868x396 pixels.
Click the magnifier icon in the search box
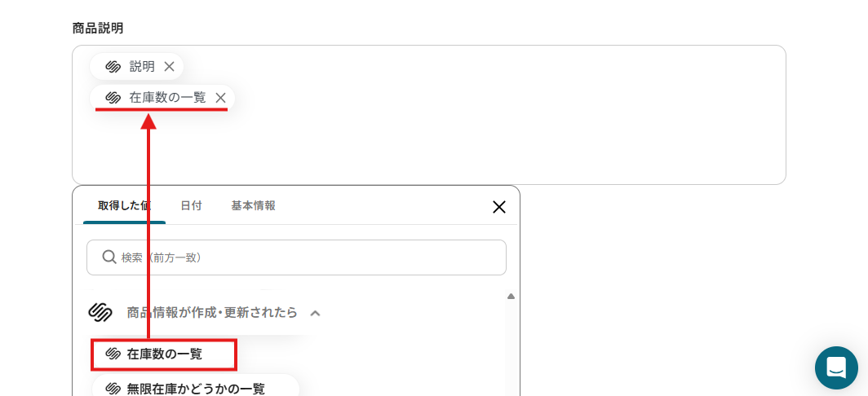pos(108,257)
